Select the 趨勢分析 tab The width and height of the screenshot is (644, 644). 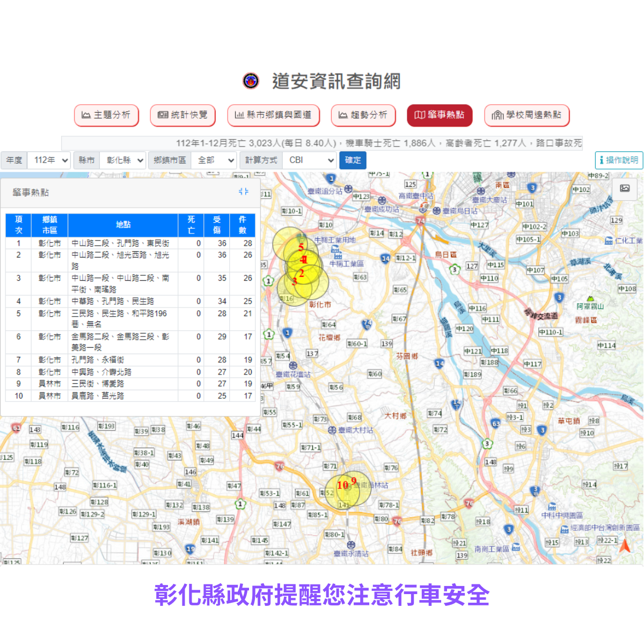[x=363, y=115]
